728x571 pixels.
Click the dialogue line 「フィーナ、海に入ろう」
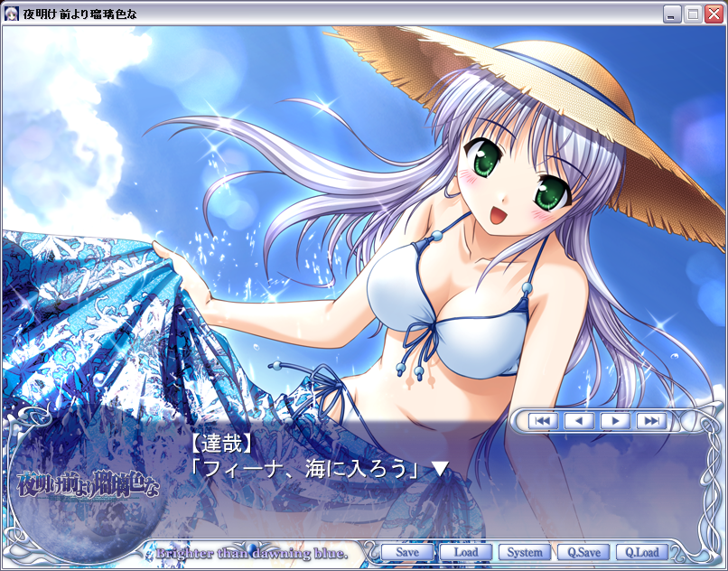pyautogui.click(x=306, y=469)
